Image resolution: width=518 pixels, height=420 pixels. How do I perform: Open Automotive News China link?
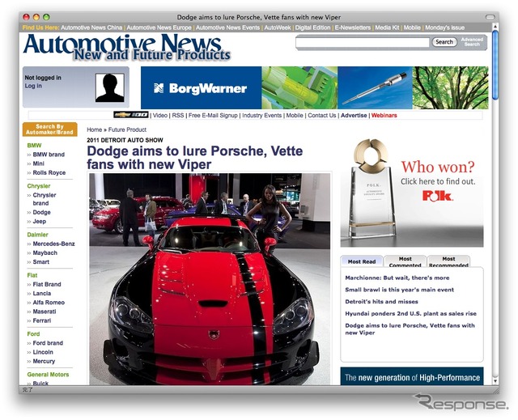[91, 28]
